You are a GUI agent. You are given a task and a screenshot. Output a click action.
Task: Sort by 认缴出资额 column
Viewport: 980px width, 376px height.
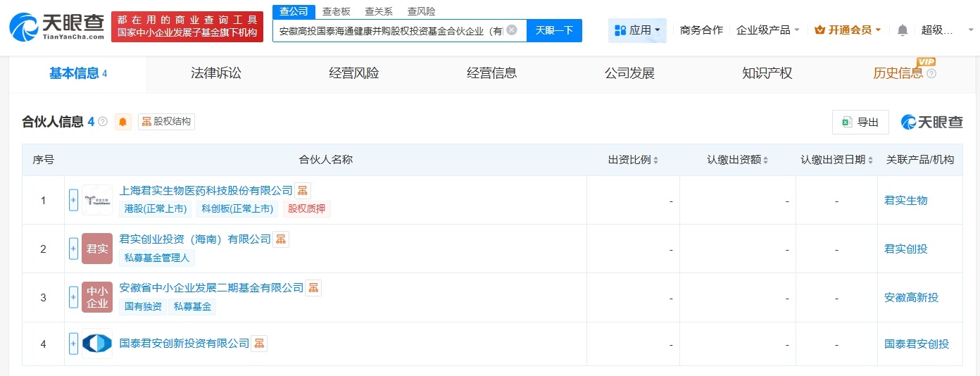click(738, 160)
